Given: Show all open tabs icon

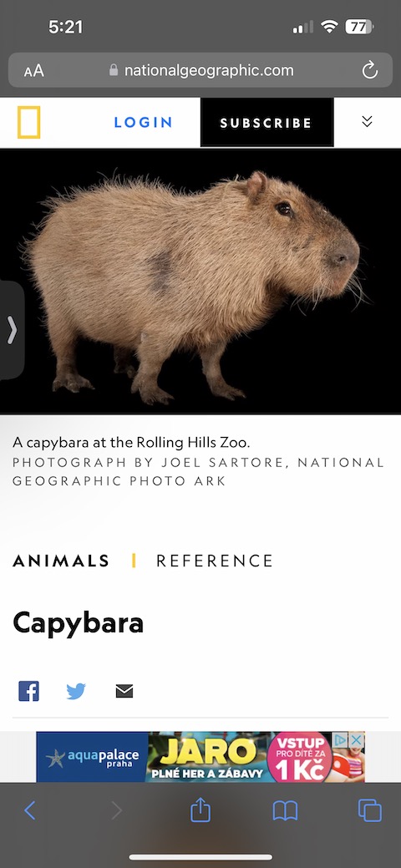Looking at the screenshot, I should pyautogui.click(x=370, y=811).
